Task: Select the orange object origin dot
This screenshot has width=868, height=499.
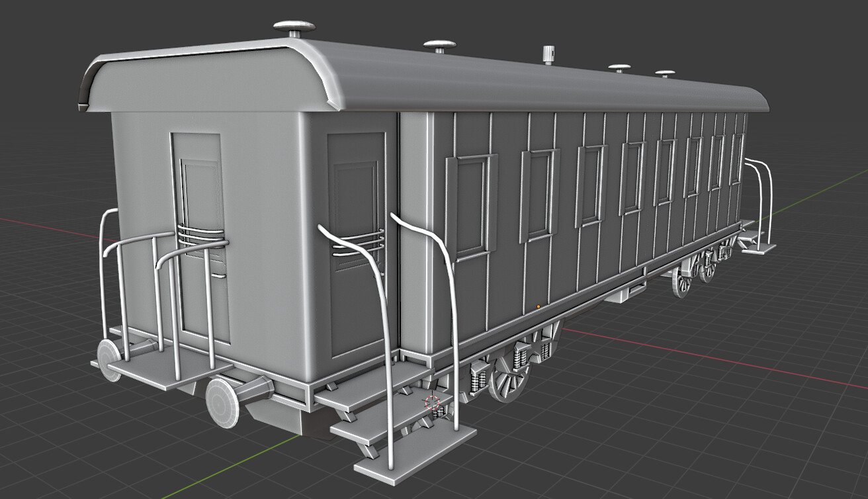Action: [x=537, y=306]
